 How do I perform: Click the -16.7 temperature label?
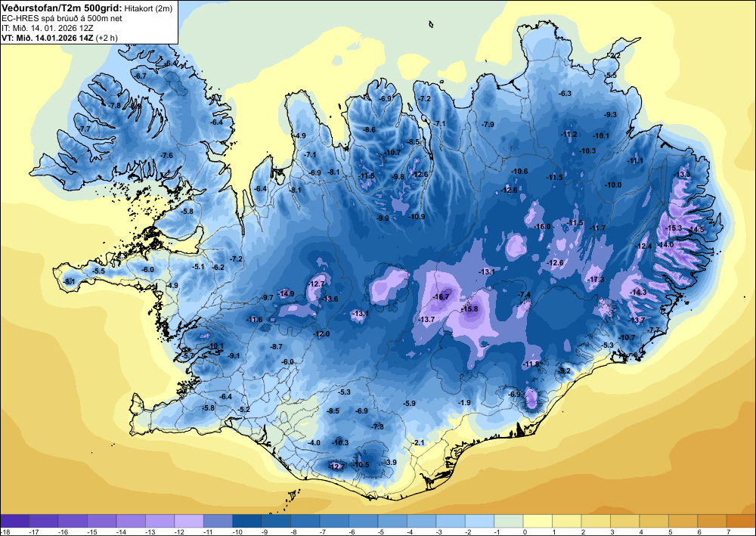point(442,297)
